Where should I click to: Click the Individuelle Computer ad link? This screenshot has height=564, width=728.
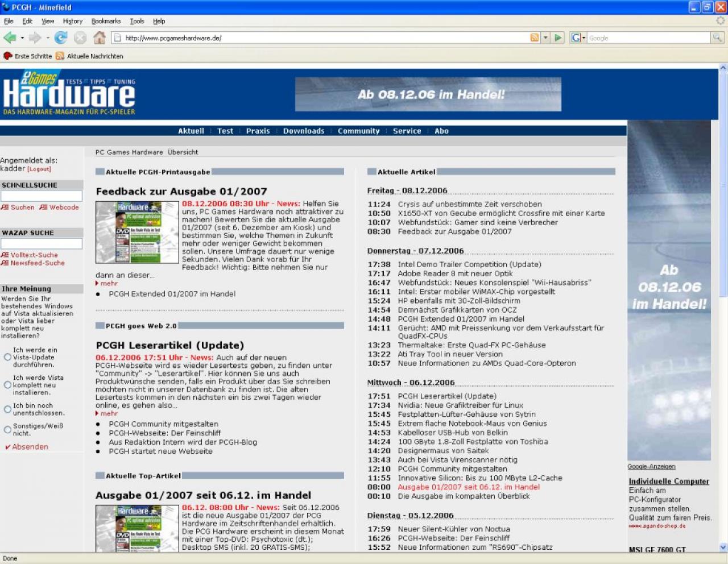point(669,482)
